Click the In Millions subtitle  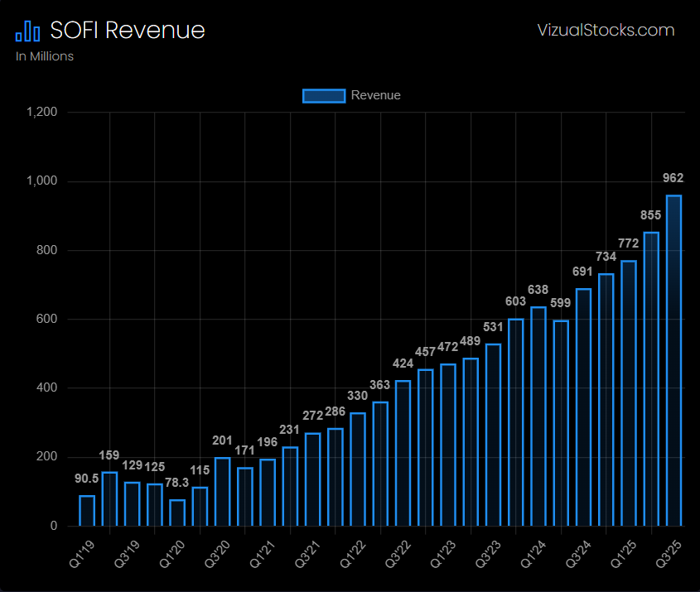coord(45,56)
